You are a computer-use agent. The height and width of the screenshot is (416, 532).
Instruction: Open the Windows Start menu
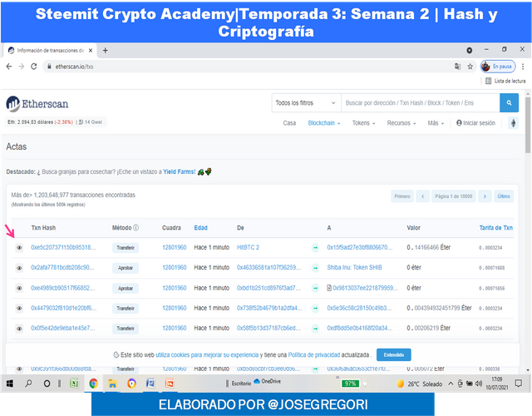pyautogui.click(x=9, y=384)
